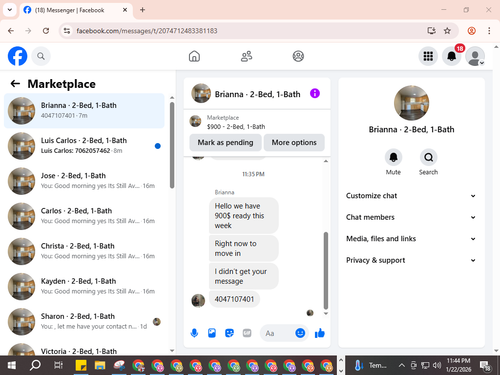Open the Friends icon in top navigation
This screenshot has height=375, width=500.
coord(247,56)
